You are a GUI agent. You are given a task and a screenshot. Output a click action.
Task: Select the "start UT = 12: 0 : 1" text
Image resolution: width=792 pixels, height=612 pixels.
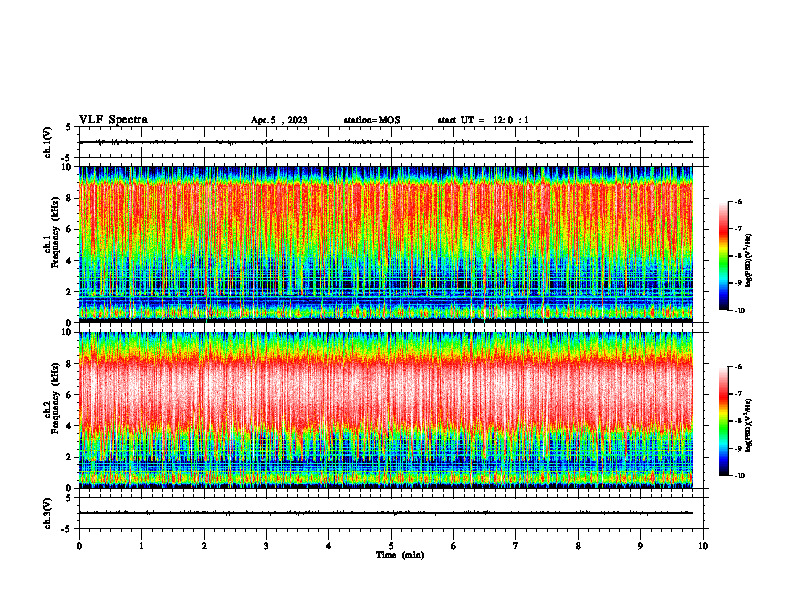(483, 120)
